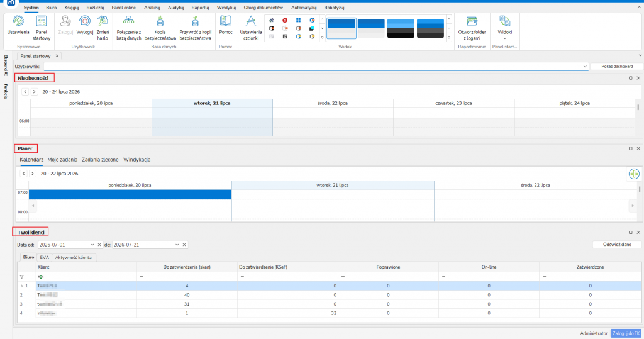Click Otwórz folder z logami icon
644x339 pixels.
(x=472, y=28)
